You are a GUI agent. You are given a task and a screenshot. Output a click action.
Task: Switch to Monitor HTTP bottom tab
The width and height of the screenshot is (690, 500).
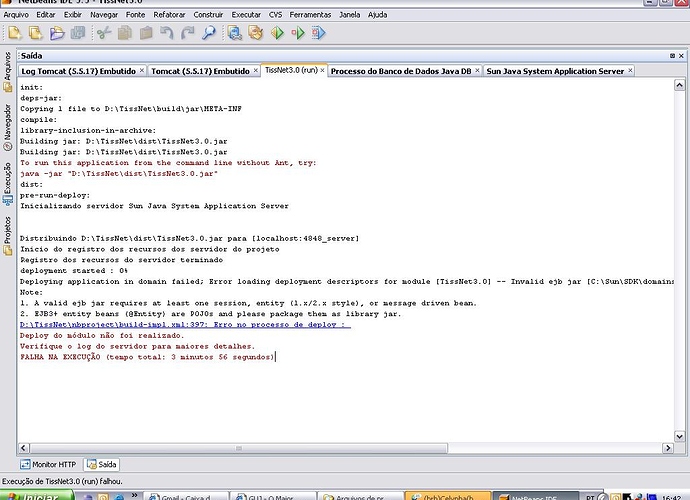point(49,464)
